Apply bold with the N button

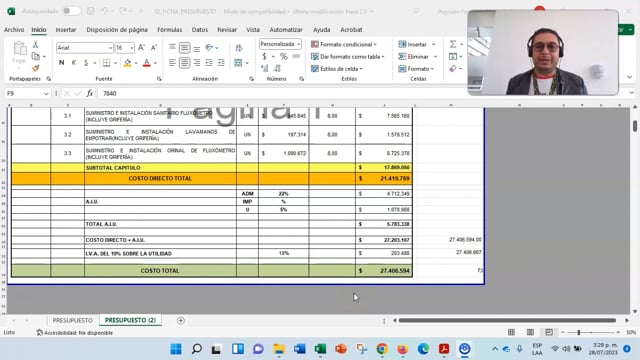[61, 62]
